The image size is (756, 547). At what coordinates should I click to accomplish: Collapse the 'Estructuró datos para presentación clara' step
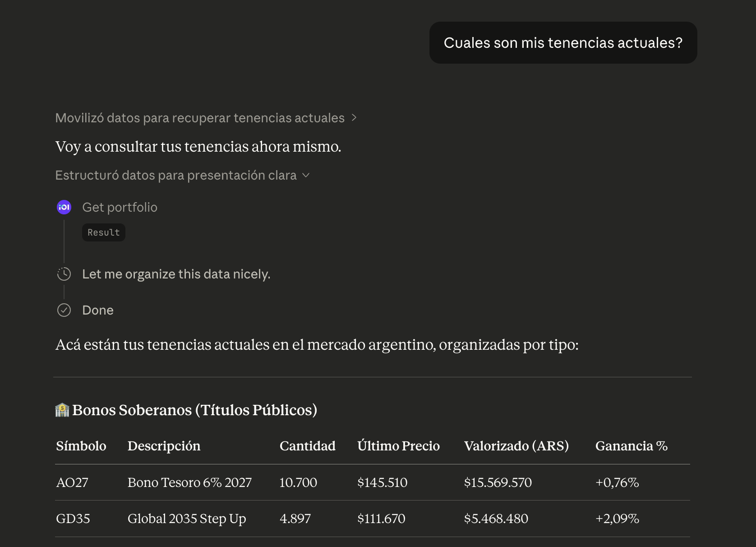[306, 176]
